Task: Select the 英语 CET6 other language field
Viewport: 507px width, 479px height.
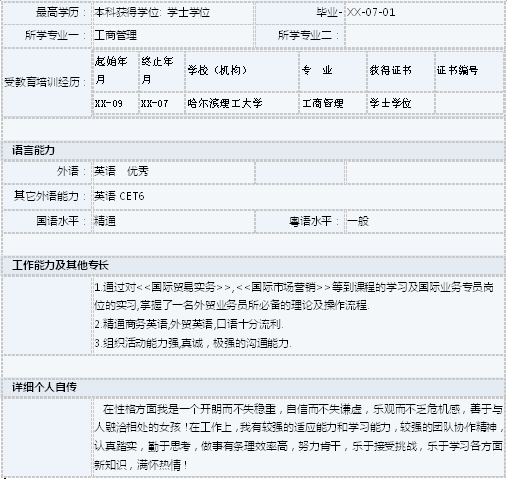Action: point(298,196)
